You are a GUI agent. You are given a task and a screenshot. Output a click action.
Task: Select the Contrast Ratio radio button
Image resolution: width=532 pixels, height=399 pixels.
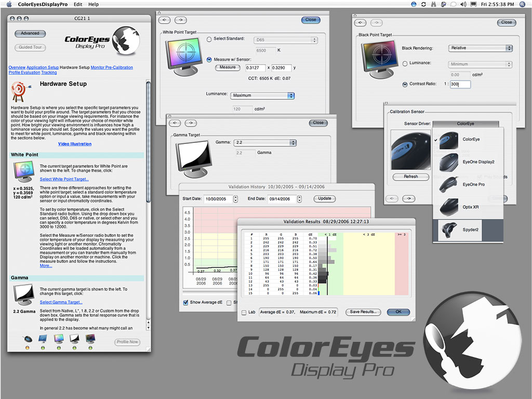(x=405, y=85)
